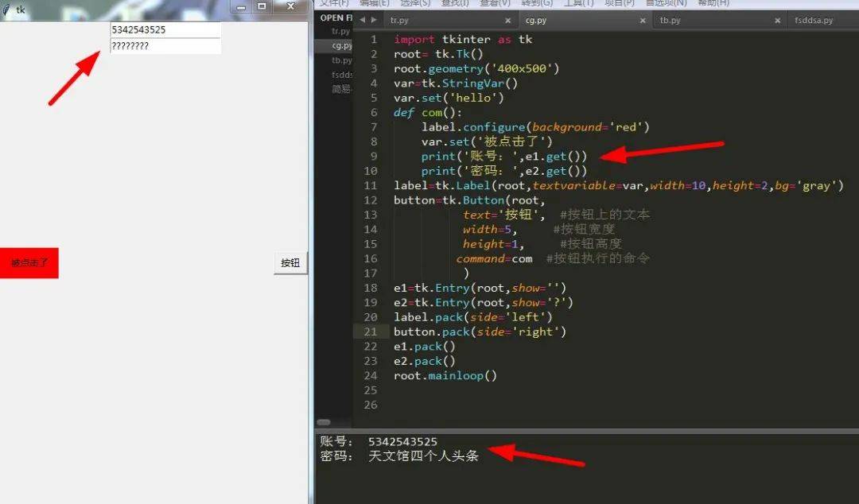Click the e1.pack() code line

425,347
